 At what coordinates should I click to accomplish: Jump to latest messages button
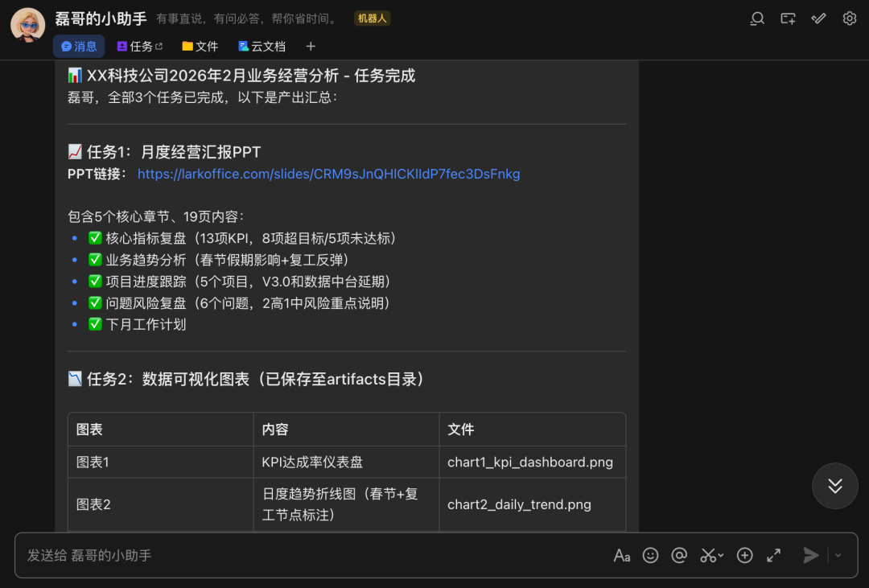point(834,486)
